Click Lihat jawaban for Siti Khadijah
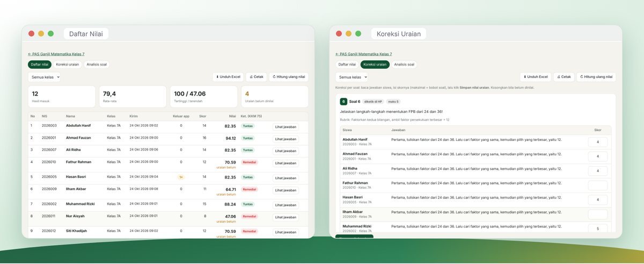Screen dimensions: 644x264 [x=286, y=232]
